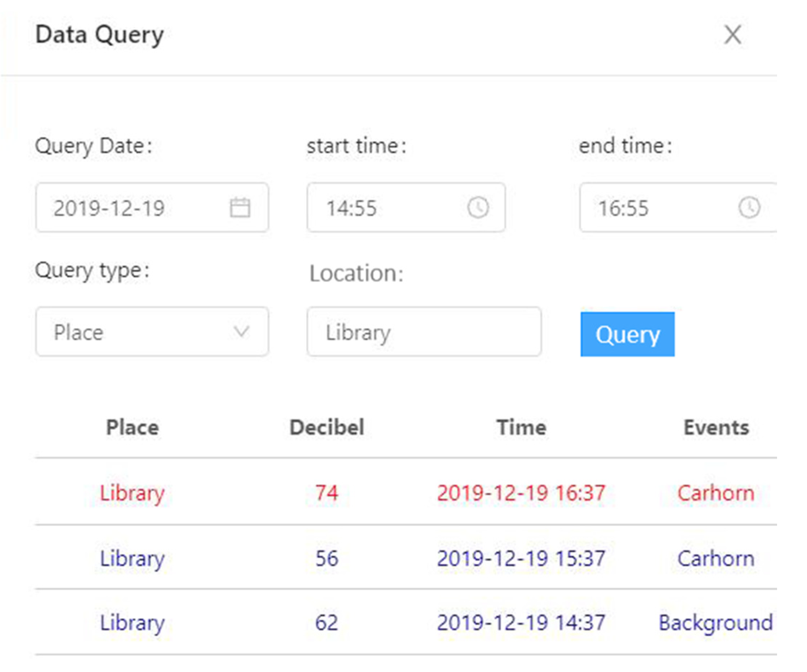807x672 pixels.
Task: Click the clock icon in end time
Action: click(749, 208)
